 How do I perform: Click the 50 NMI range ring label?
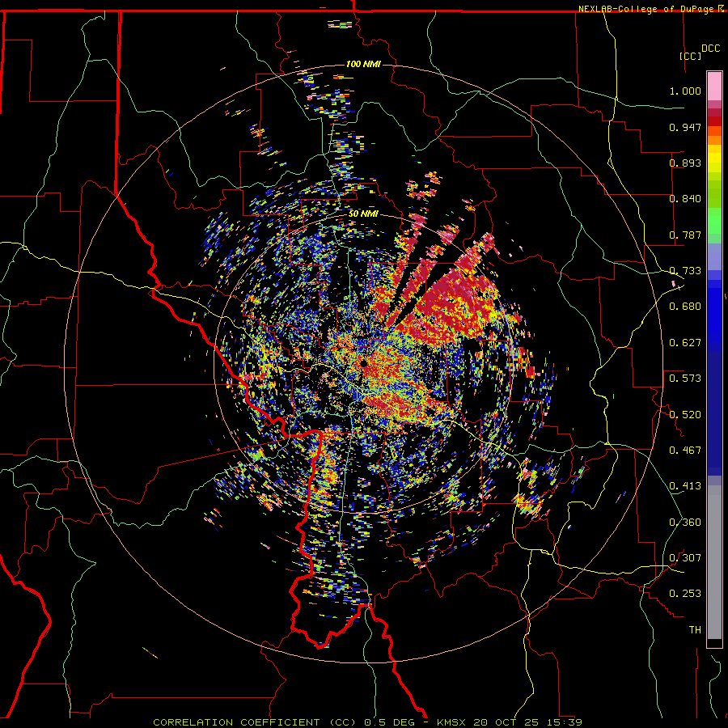363,214
